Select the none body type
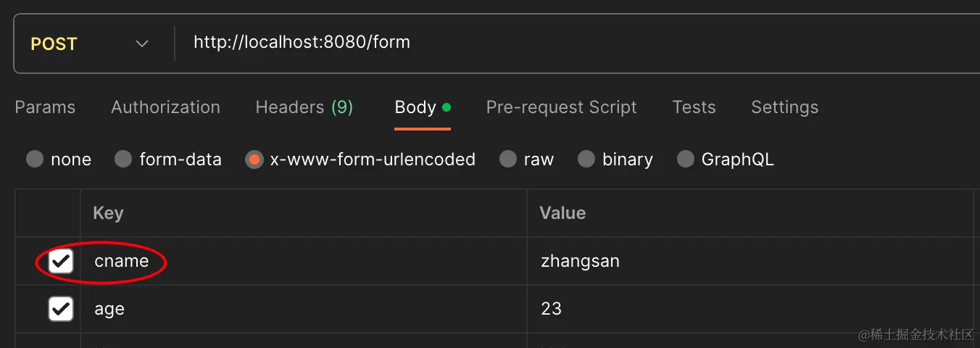The image size is (980, 348). tap(35, 159)
